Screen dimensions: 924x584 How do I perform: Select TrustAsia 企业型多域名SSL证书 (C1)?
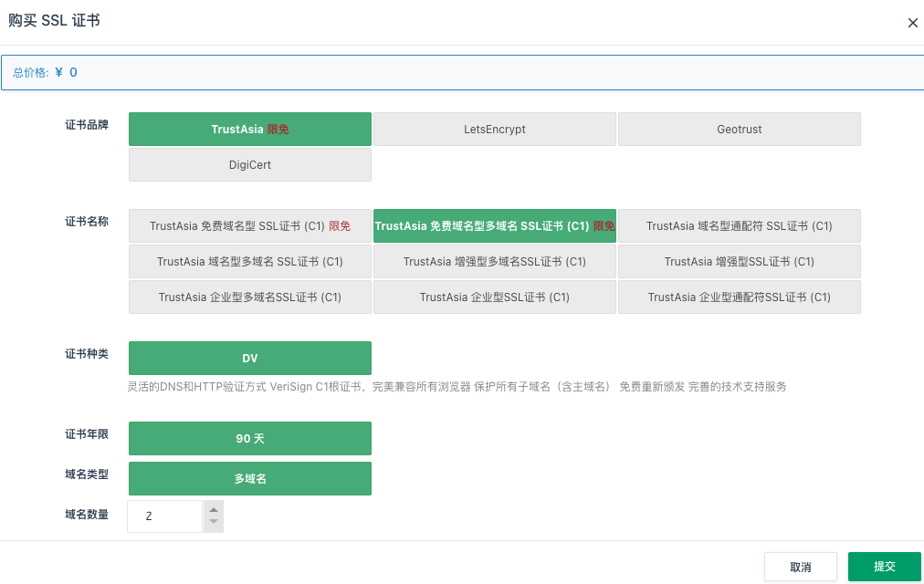point(250,297)
